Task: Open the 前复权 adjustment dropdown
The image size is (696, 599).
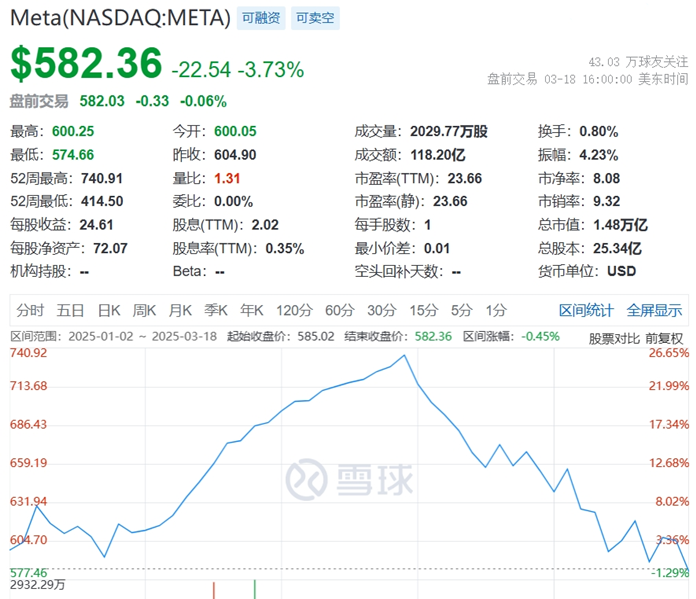Action: coord(664,339)
